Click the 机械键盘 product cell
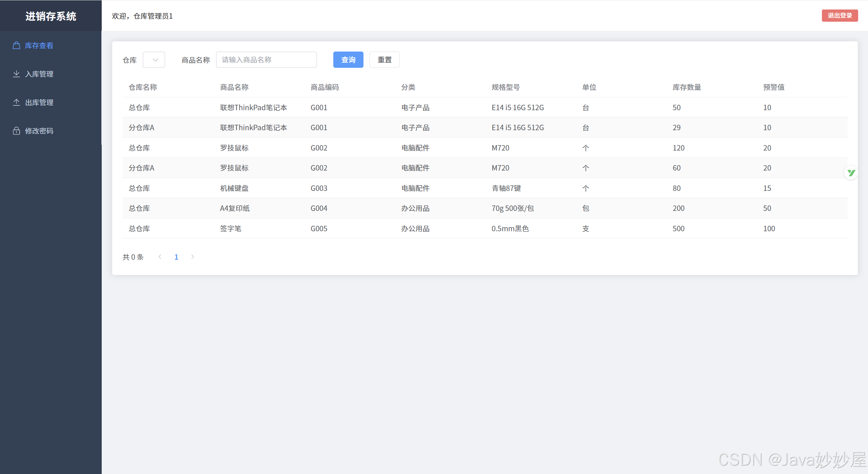The image size is (868, 474). pyautogui.click(x=234, y=188)
